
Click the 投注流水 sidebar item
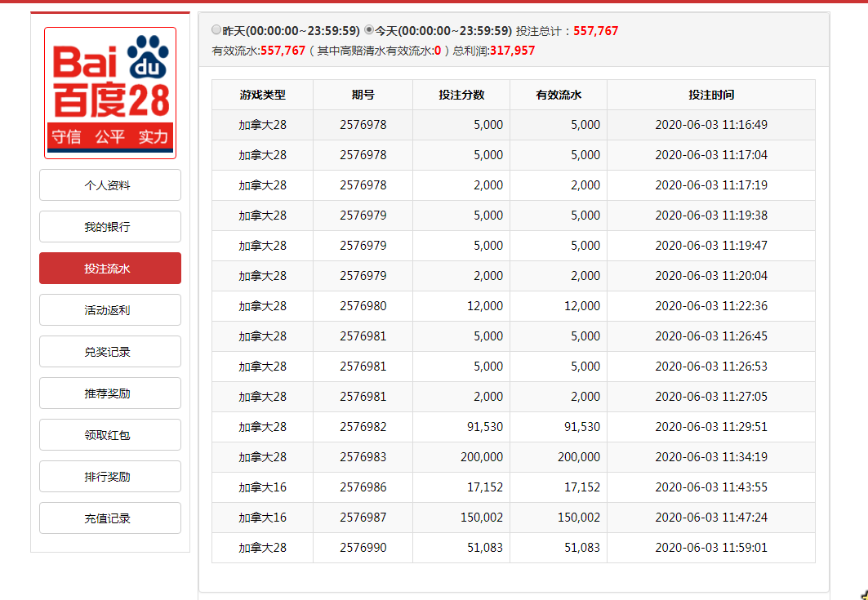110,269
